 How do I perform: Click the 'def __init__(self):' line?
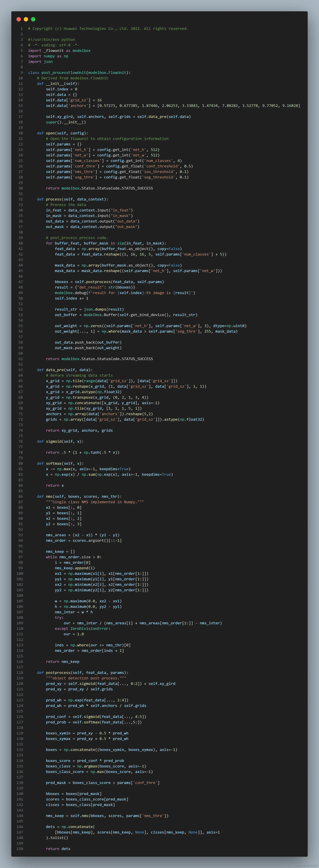[58, 84]
